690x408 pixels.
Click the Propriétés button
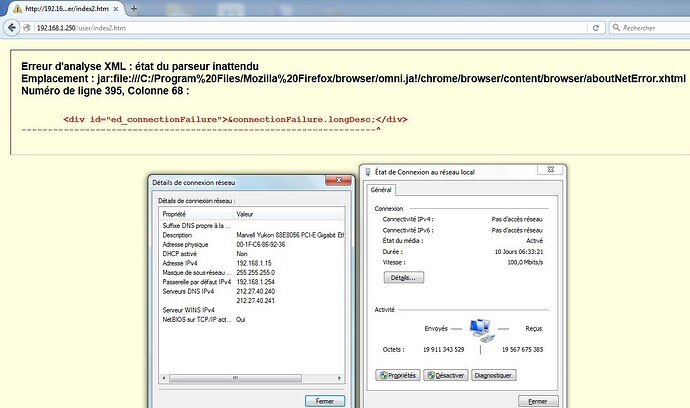pyautogui.click(x=396, y=375)
